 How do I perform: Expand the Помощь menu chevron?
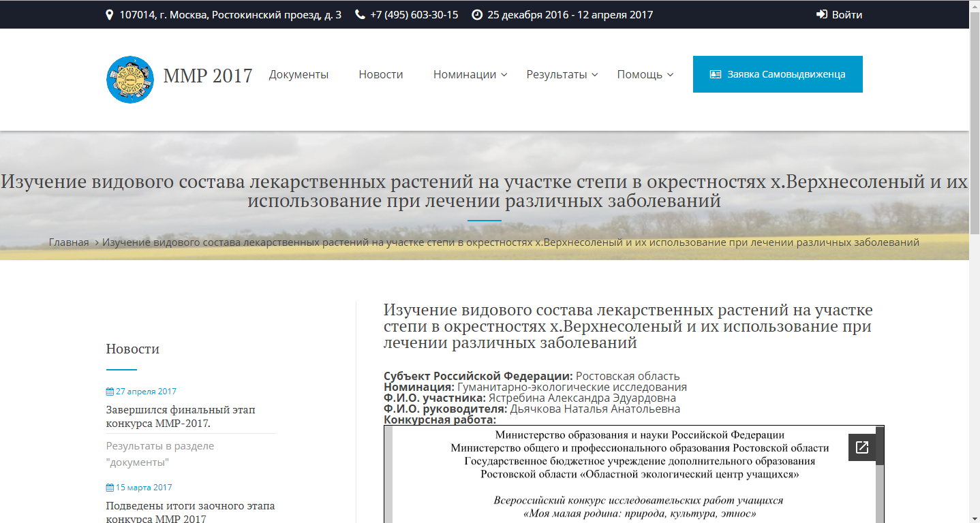coord(670,76)
